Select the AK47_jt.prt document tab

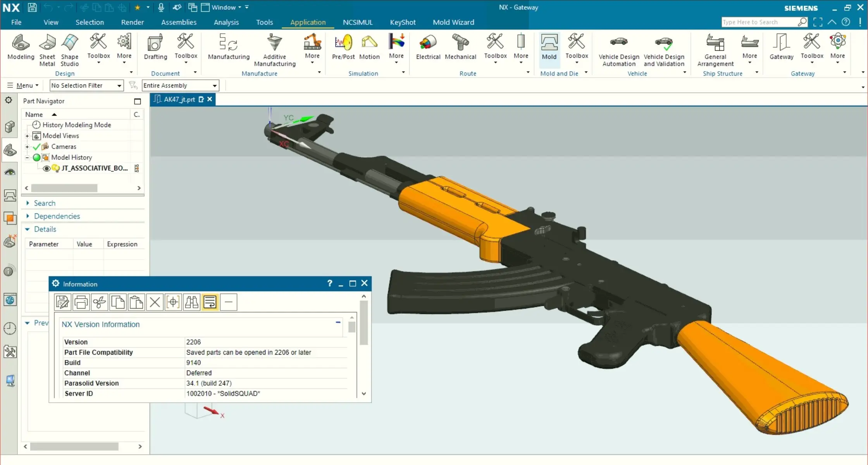[x=179, y=100]
